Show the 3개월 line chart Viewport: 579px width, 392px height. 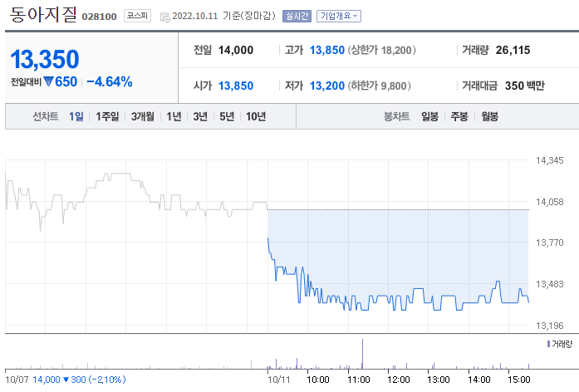click(143, 116)
